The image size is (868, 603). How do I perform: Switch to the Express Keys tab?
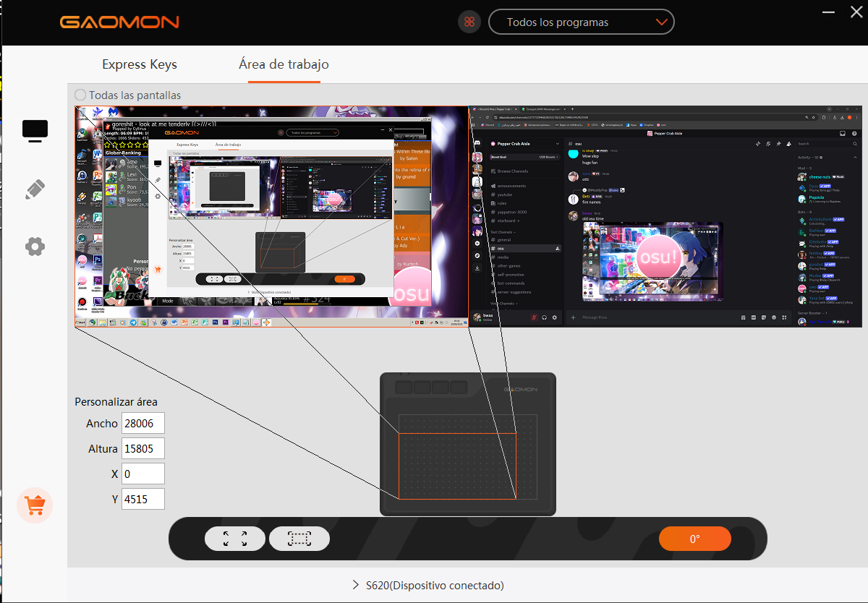point(140,64)
